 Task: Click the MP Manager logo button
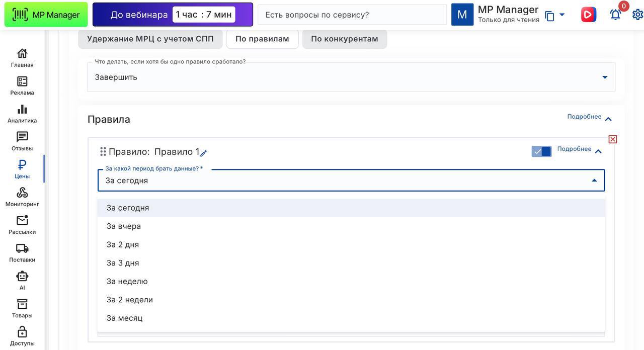point(46,15)
